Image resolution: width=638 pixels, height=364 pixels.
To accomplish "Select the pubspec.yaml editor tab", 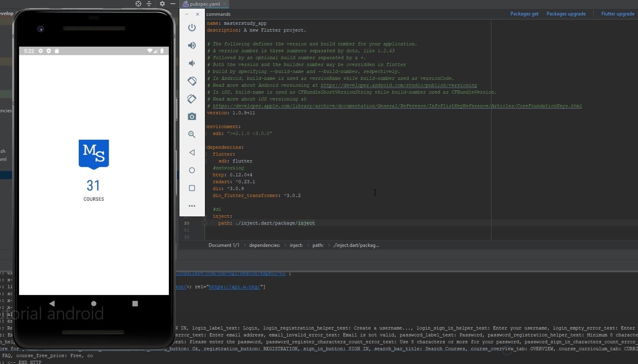I will coord(204,4).
